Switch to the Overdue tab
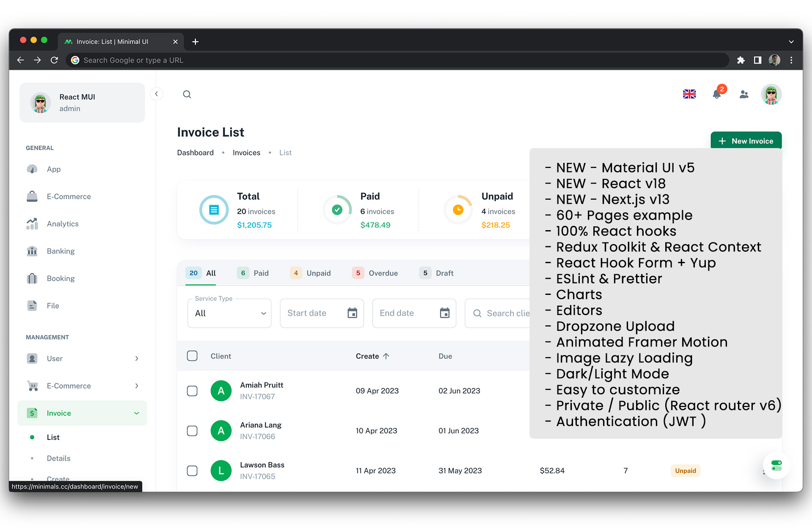This screenshot has width=812, height=528. tap(375, 273)
